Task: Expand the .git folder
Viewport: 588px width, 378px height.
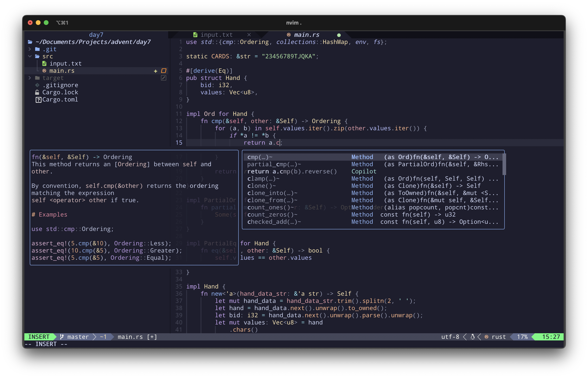Action: pyautogui.click(x=30, y=49)
